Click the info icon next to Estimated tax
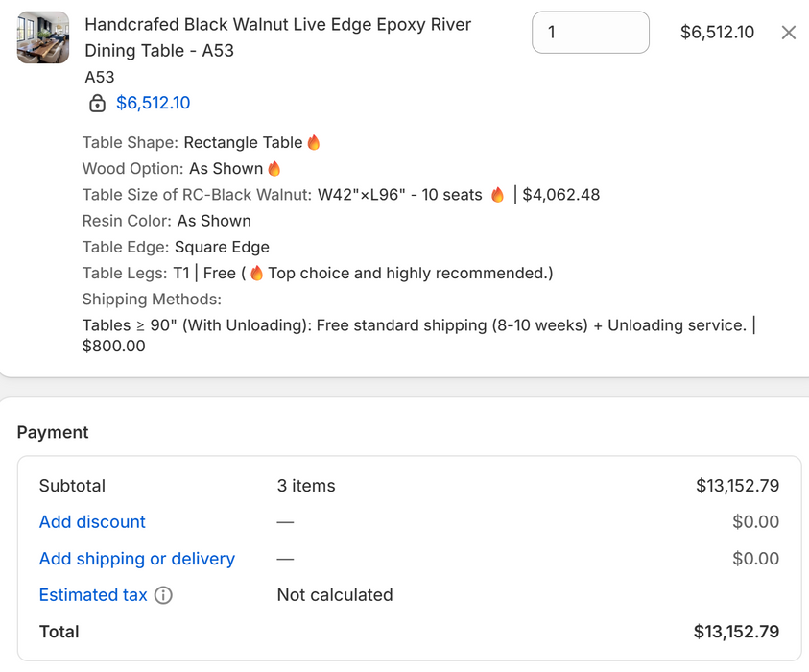The image size is (809, 672). pyautogui.click(x=163, y=595)
